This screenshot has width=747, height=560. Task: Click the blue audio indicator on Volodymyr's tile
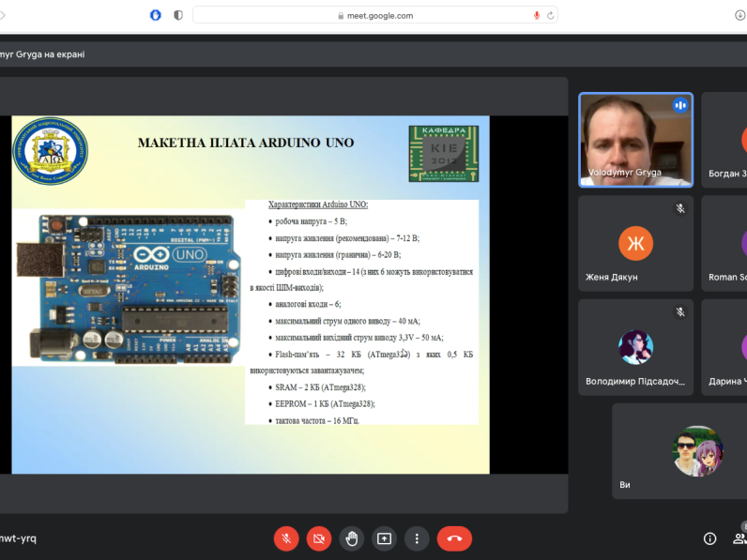point(680,105)
